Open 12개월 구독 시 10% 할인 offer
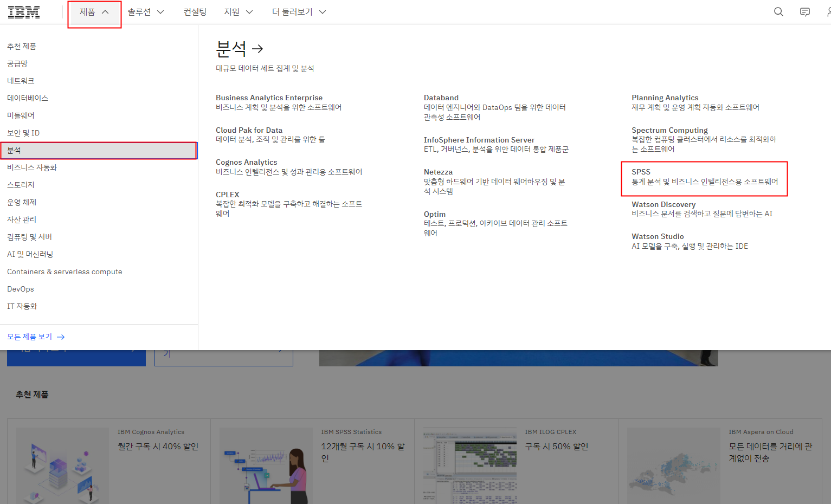 pyautogui.click(x=363, y=453)
